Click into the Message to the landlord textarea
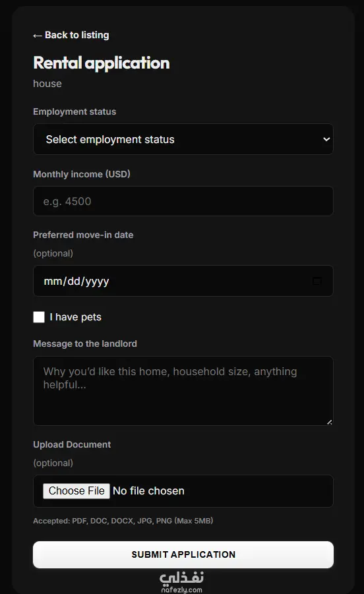 click(183, 390)
